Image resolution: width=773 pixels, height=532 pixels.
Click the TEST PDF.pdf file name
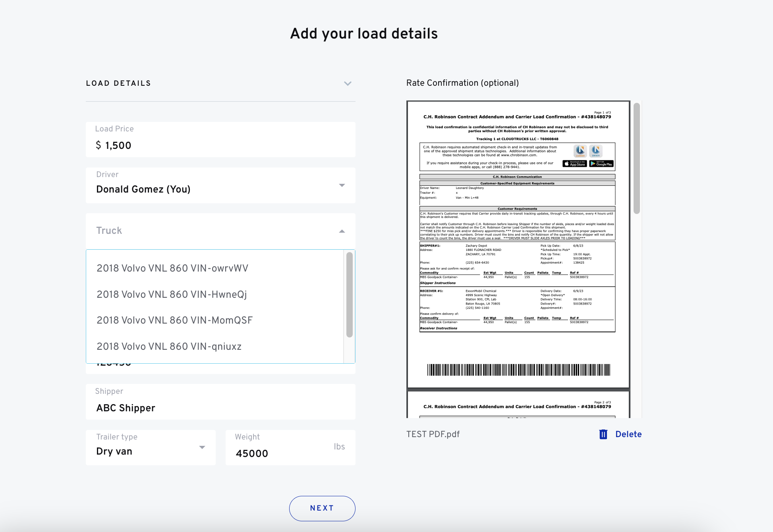[433, 434]
